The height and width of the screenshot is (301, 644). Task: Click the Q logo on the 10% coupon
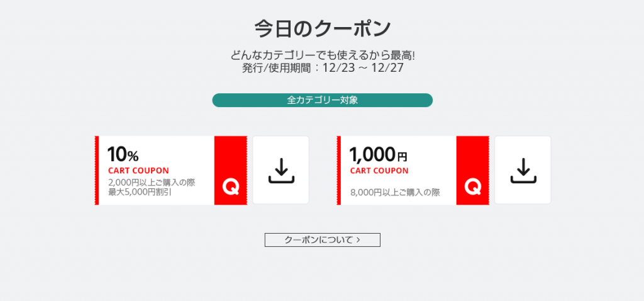tap(230, 186)
